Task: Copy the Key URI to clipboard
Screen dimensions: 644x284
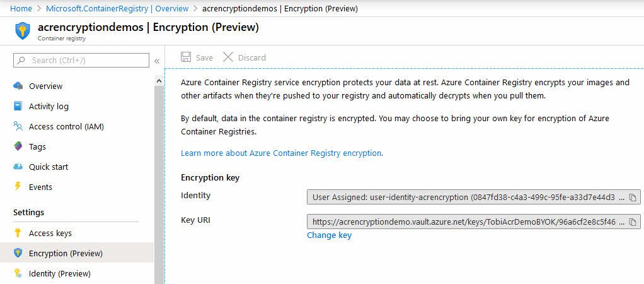Action: click(633, 222)
